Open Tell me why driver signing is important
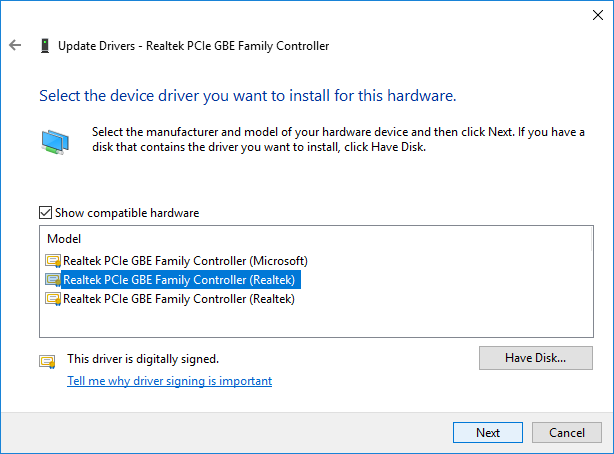The height and width of the screenshot is (454, 614). (x=169, y=381)
